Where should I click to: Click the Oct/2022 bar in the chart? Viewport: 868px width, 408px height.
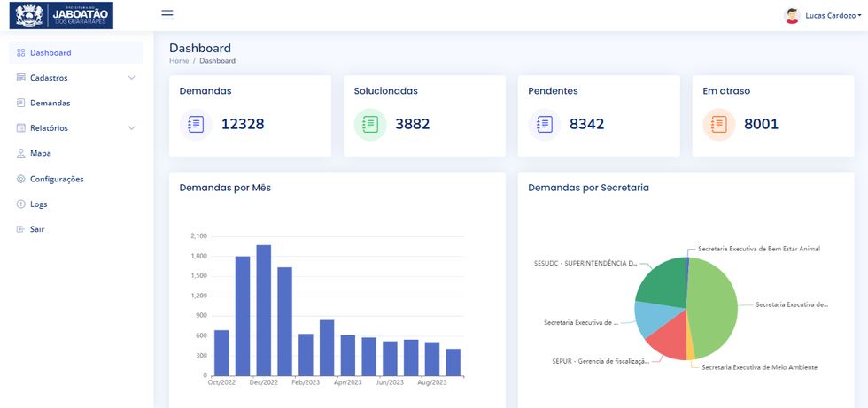pyautogui.click(x=221, y=353)
